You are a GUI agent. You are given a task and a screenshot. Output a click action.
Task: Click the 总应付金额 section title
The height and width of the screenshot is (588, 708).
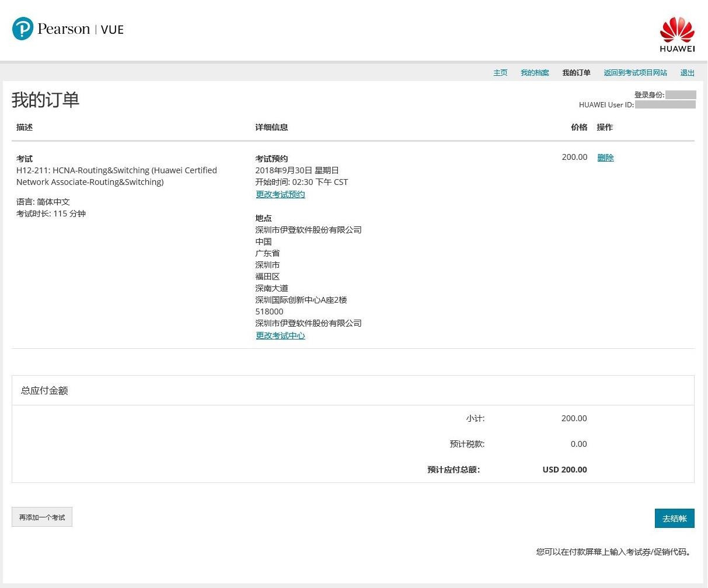[x=44, y=390]
